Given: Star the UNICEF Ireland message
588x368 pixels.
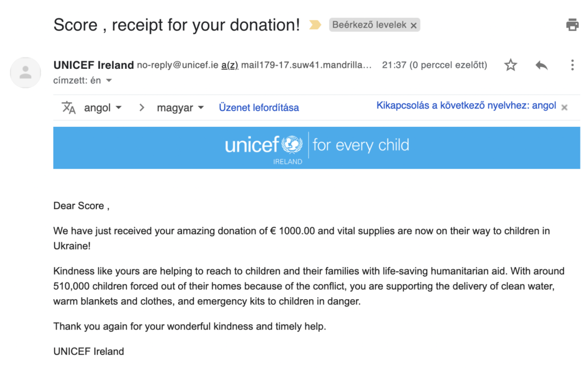Looking at the screenshot, I should (510, 65).
